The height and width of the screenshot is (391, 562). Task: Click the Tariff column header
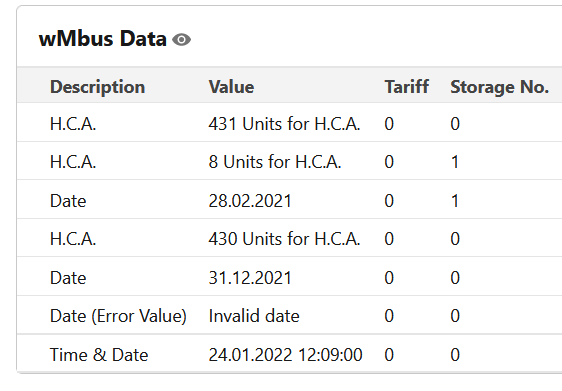pyautogui.click(x=406, y=87)
